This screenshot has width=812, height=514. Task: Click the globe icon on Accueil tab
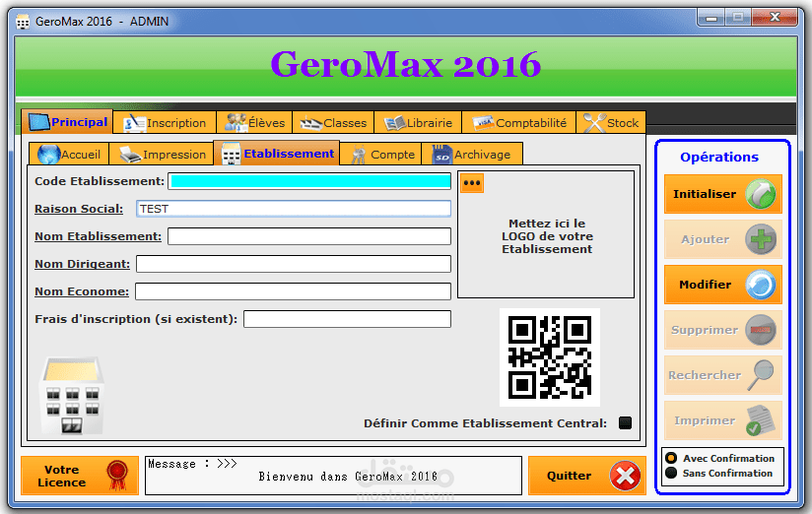(49, 155)
